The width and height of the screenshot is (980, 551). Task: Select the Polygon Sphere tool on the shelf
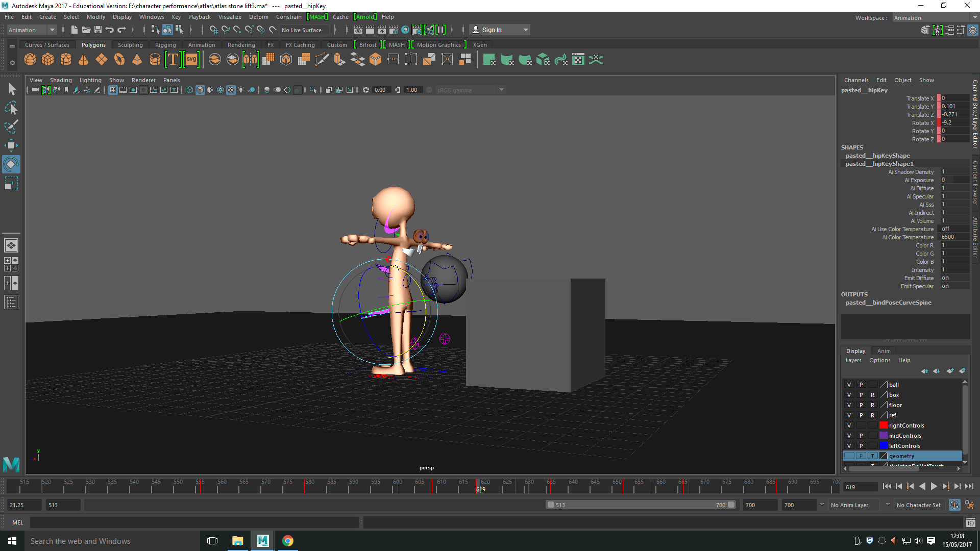[x=30, y=59]
